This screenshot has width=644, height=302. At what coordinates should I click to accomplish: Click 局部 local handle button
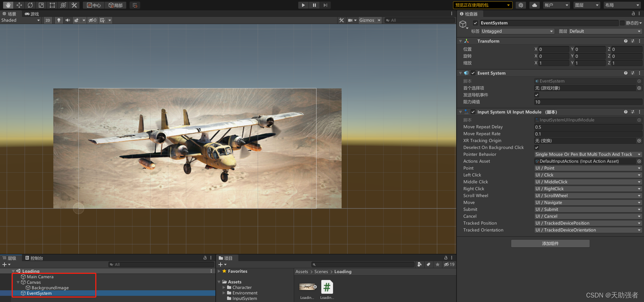coord(116,5)
